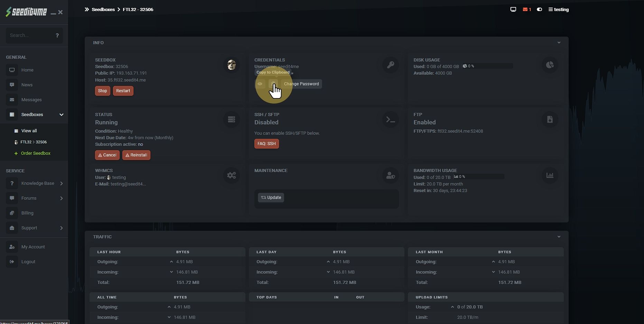The height and width of the screenshot is (324, 644).
Task: Click the disk usage pie chart icon
Action: pos(550,65)
